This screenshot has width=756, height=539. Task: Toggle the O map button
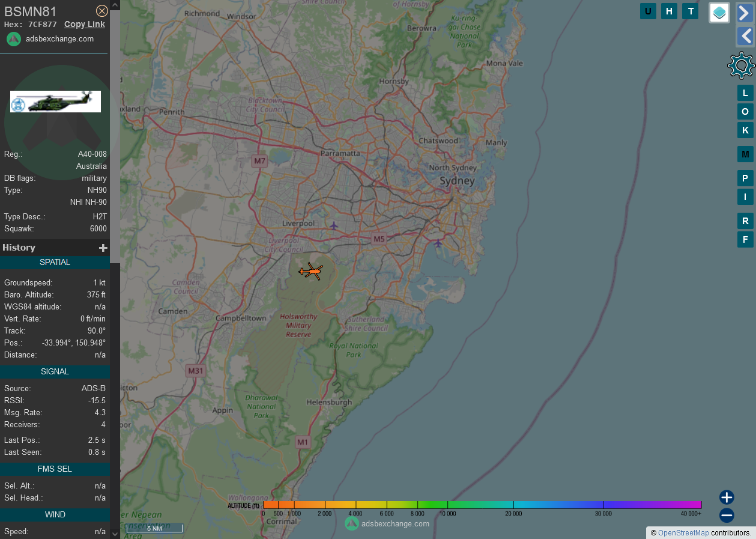(745, 112)
